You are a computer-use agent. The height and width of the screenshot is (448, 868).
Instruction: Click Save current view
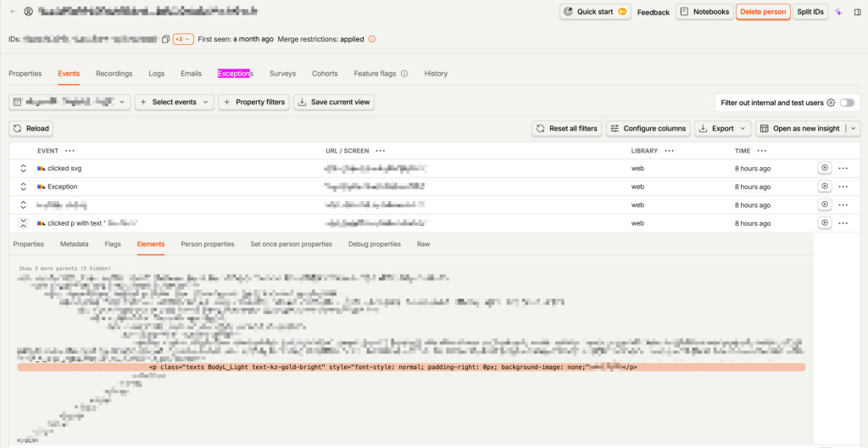click(x=334, y=102)
